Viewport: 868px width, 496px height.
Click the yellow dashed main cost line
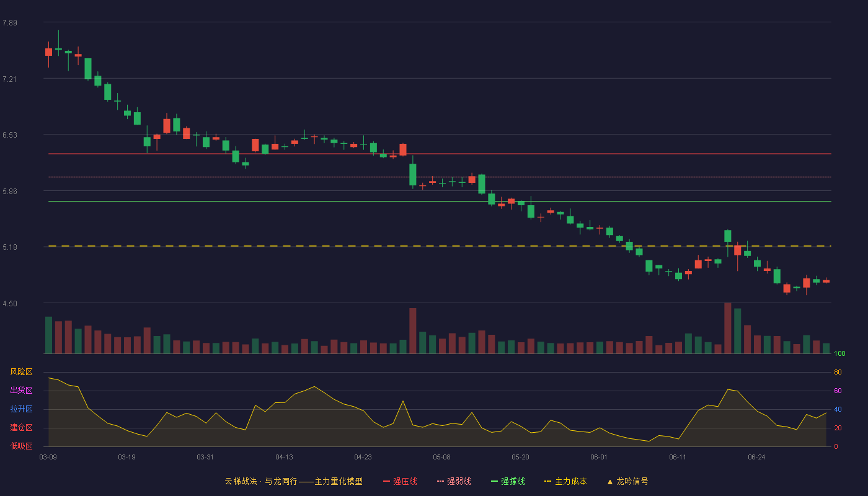440,246
